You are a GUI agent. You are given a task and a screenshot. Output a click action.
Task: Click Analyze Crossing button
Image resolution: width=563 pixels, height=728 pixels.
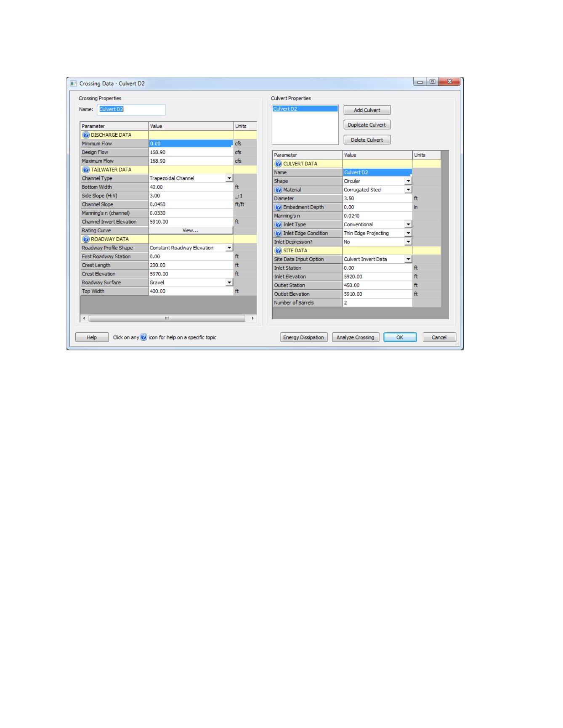tap(356, 337)
